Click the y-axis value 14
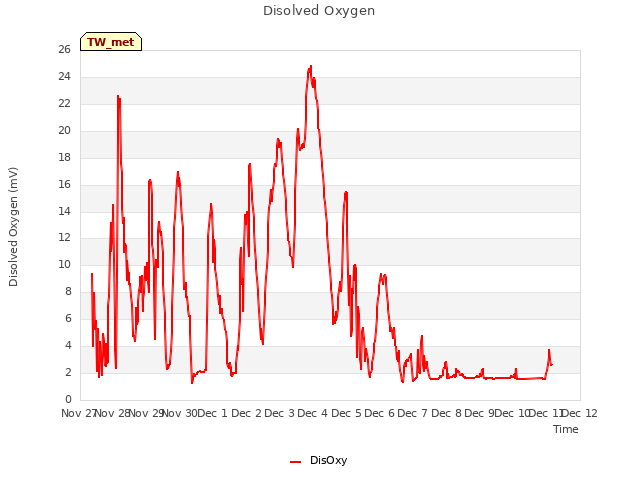The width and height of the screenshot is (640, 480). 64,211
